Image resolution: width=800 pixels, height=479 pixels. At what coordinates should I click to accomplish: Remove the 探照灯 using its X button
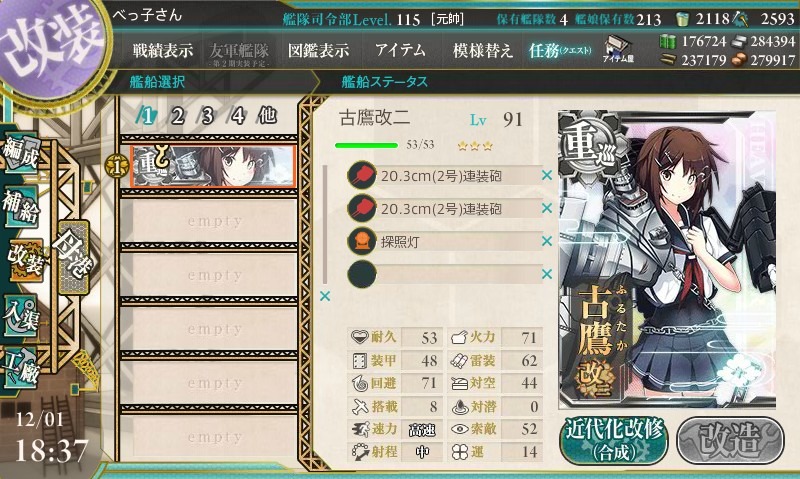click(x=547, y=241)
